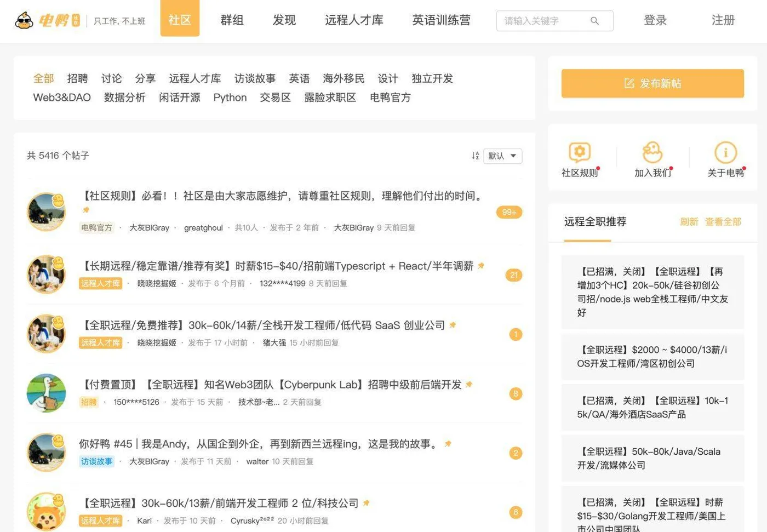
Task: Open the 长期远程 Typescript + React post
Action: (277, 266)
